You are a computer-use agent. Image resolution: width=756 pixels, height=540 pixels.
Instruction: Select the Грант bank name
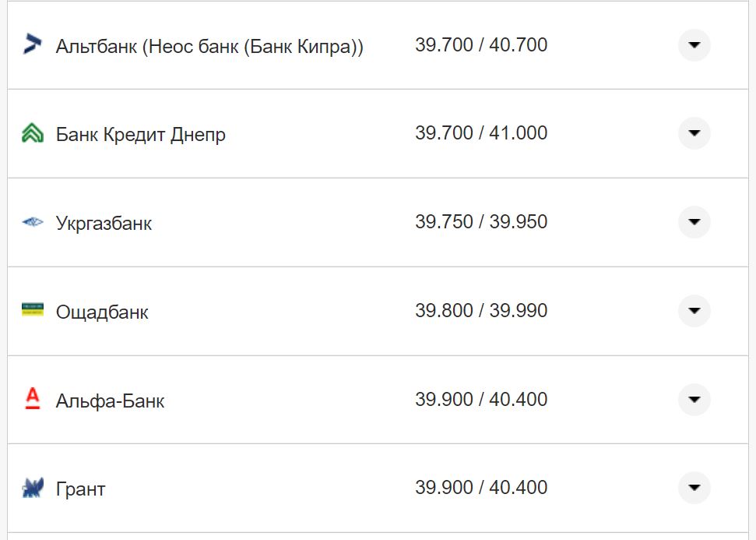(81, 490)
